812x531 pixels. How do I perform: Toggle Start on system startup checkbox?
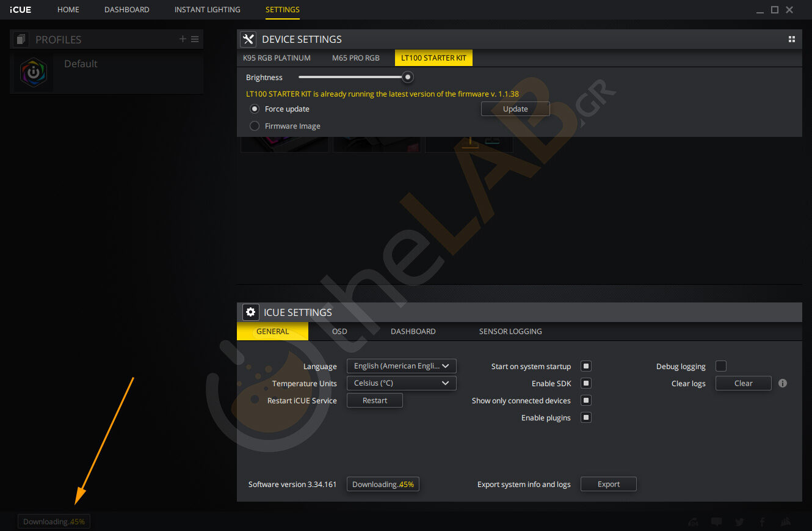[586, 366]
